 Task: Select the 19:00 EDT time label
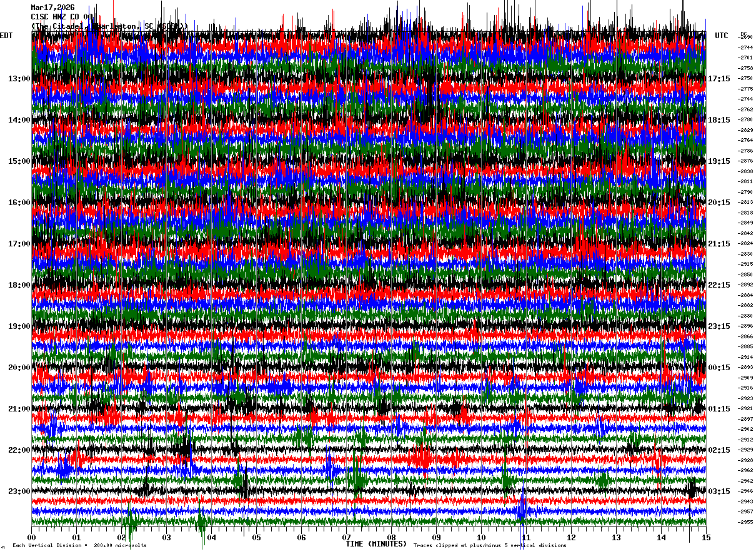click(19, 326)
